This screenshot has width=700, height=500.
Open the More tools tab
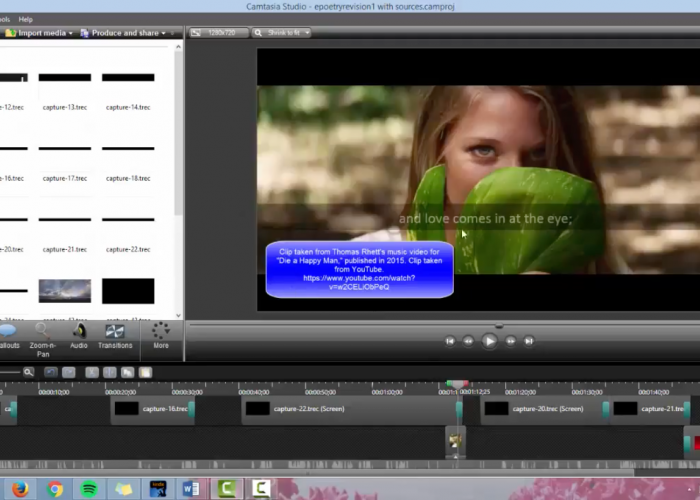[x=161, y=336]
